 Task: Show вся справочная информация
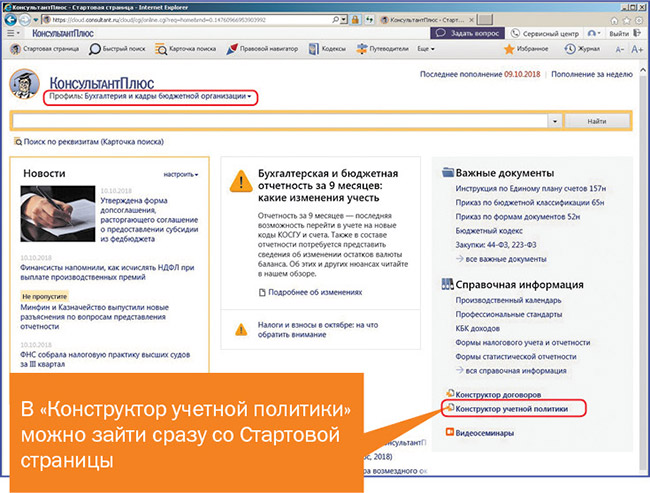(511, 371)
